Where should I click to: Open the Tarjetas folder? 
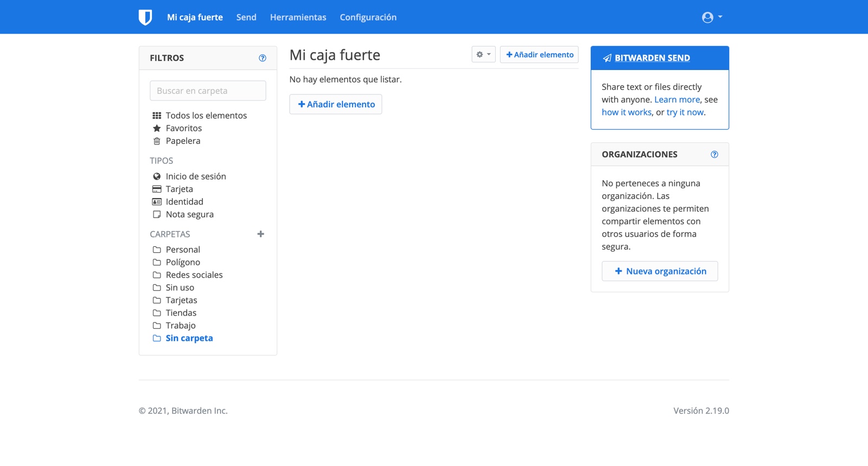coord(181,300)
